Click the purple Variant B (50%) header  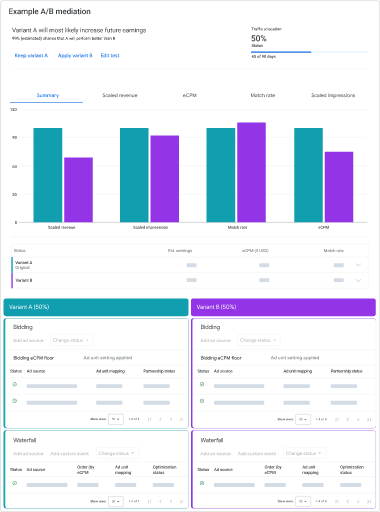[283, 307]
